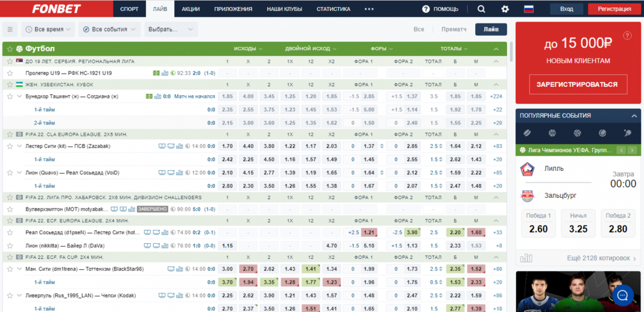
Task: Open live chat support bubble
Action: point(622,295)
